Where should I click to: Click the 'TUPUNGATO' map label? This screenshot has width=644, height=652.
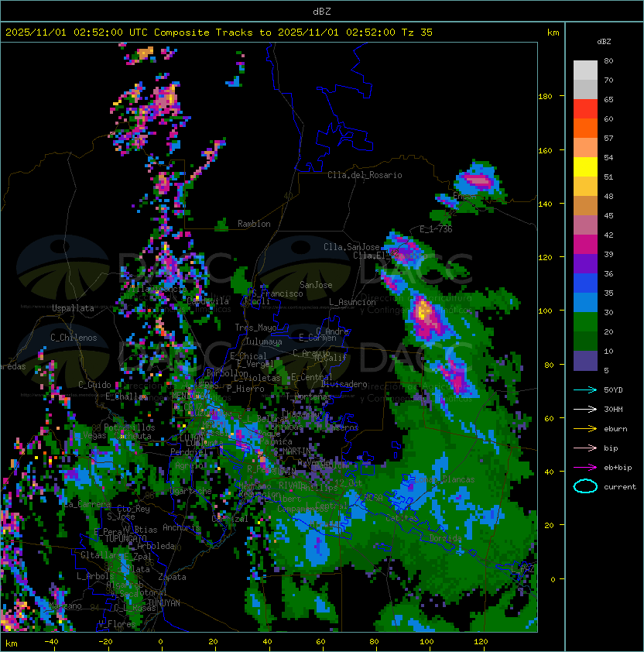pos(125,538)
